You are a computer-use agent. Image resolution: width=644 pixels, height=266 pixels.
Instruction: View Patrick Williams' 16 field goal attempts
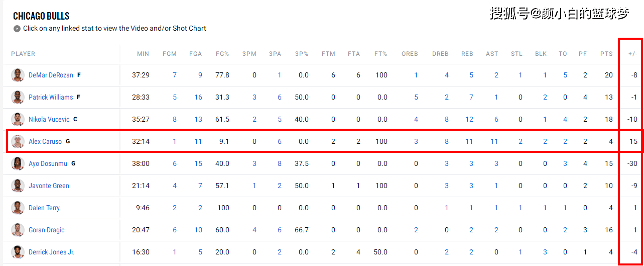click(198, 97)
